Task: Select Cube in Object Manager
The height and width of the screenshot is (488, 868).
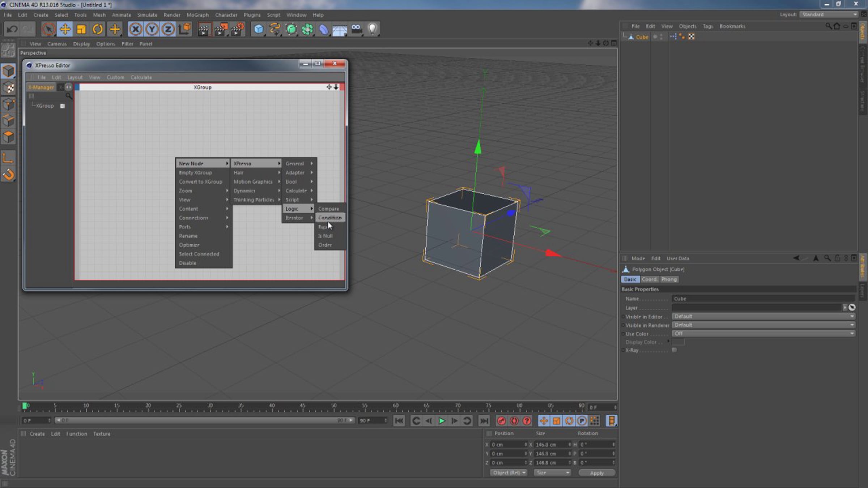Action: tap(642, 37)
